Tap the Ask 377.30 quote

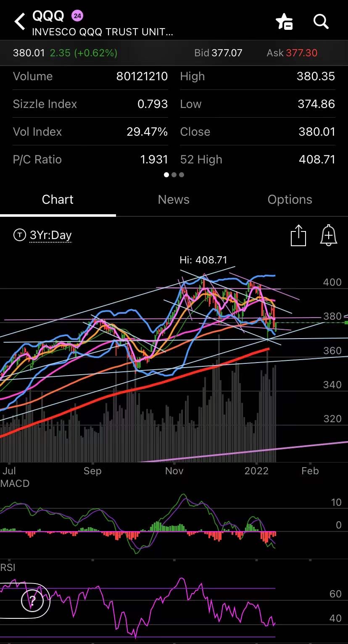point(292,53)
